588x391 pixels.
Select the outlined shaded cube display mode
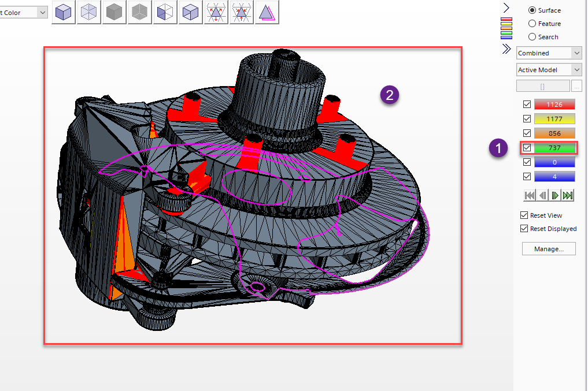click(190, 12)
